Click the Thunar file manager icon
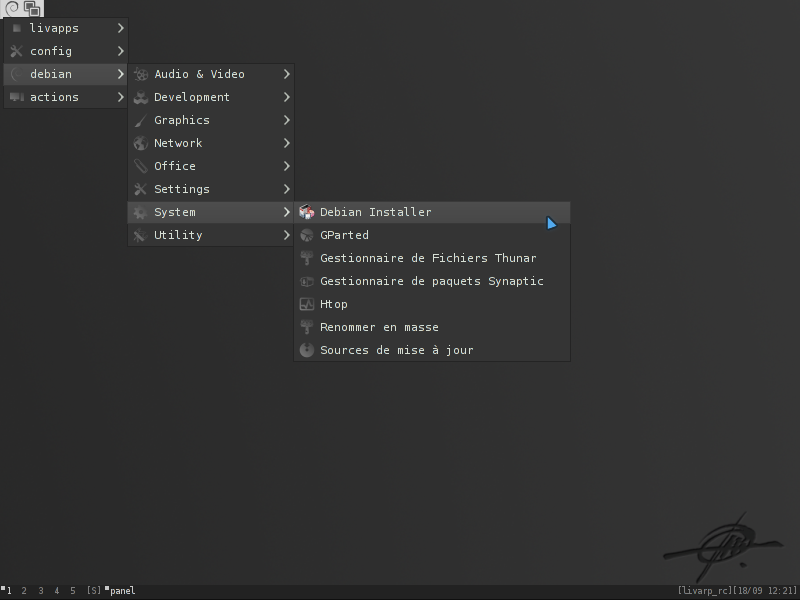800x600 pixels. tap(307, 258)
